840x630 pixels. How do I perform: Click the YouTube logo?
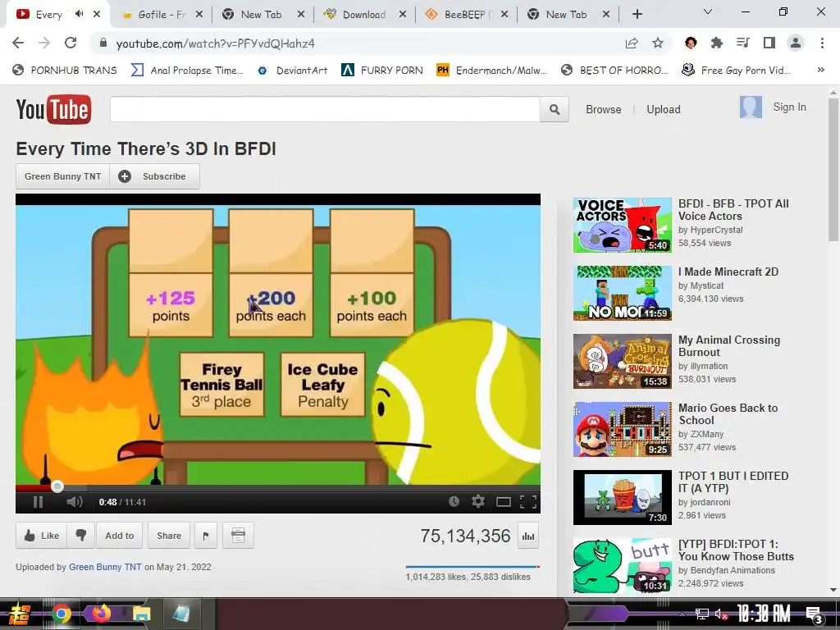53,109
